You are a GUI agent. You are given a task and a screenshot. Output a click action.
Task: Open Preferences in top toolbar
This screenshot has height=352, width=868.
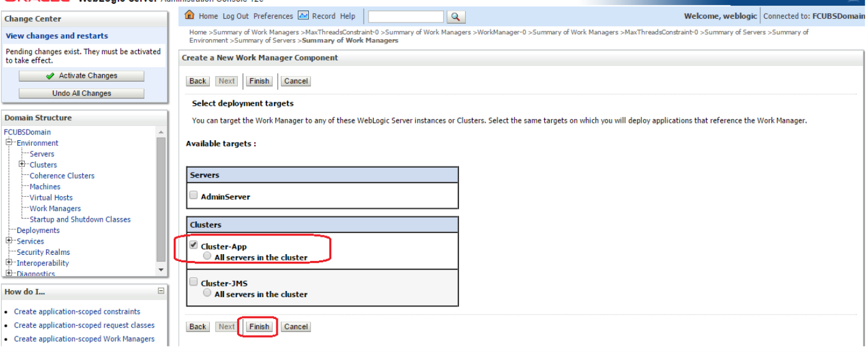273,16
